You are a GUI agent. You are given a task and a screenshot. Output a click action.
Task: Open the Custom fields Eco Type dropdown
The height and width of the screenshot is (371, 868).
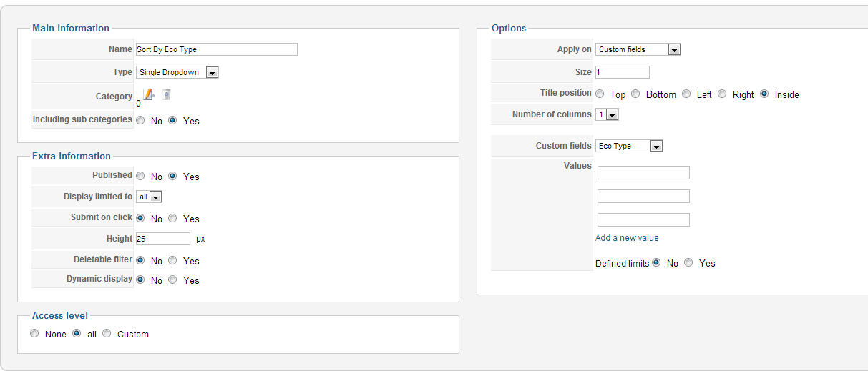[629, 146]
